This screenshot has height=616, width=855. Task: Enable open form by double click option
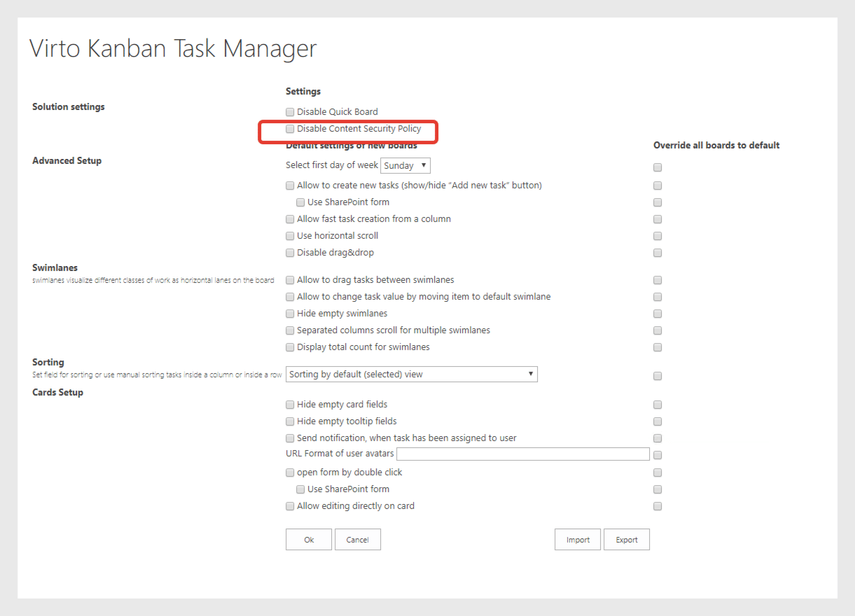click(290, 473)
